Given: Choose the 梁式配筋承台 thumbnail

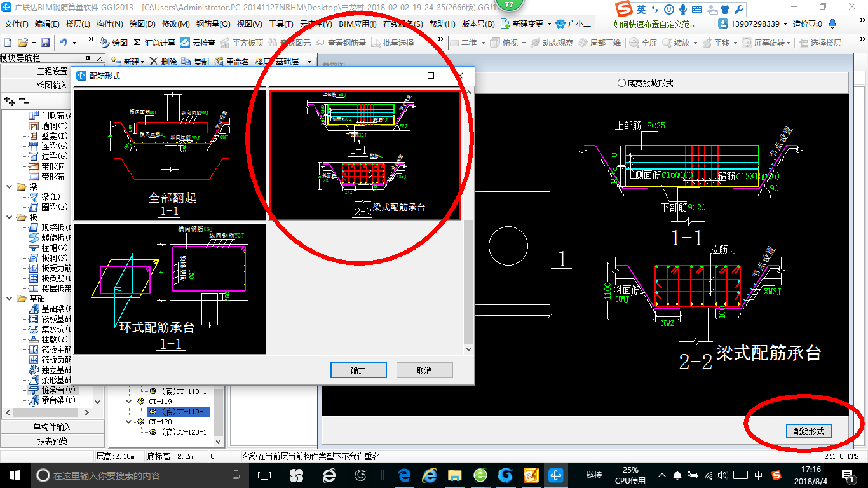Looking at the screenshot, I should (x=365, y=155).
